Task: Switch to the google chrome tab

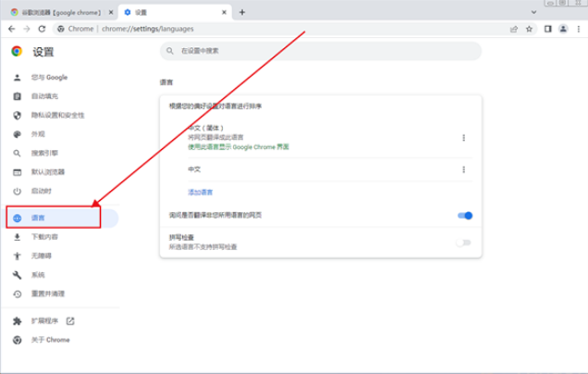Action: coord(61,12)
